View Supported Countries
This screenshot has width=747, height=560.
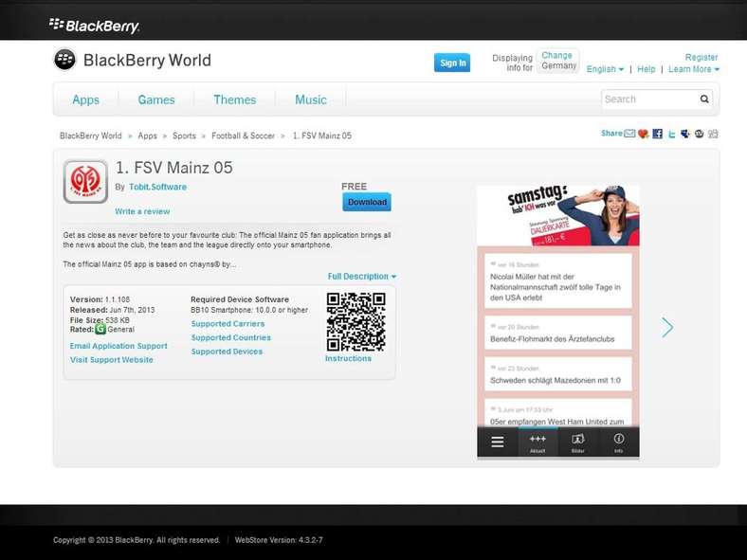pyautogui.click(x=231, y=337)
